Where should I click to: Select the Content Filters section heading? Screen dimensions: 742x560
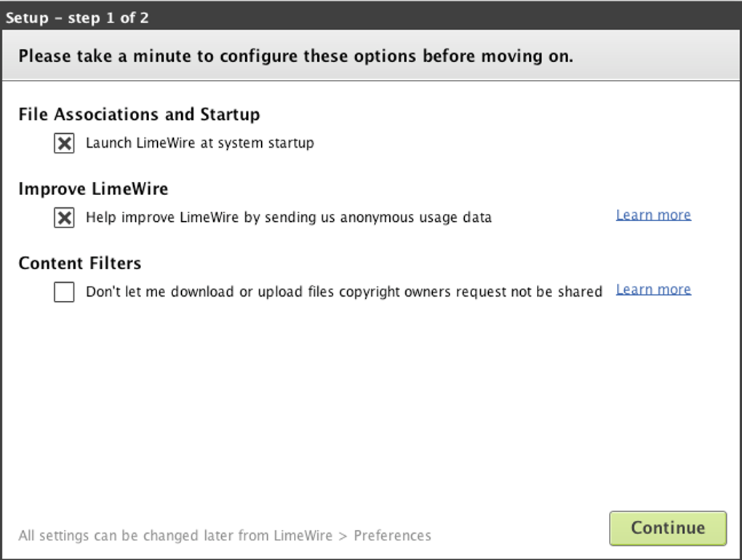80,263
